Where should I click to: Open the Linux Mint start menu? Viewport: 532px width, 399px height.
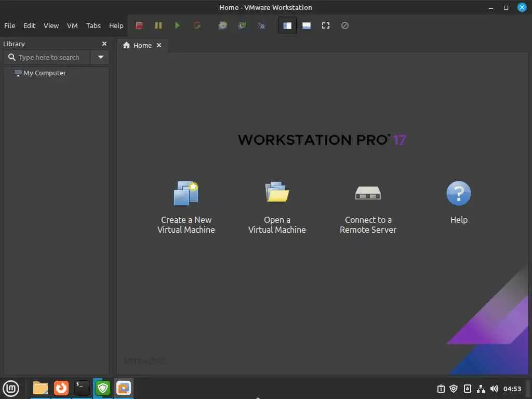(11, 388)
